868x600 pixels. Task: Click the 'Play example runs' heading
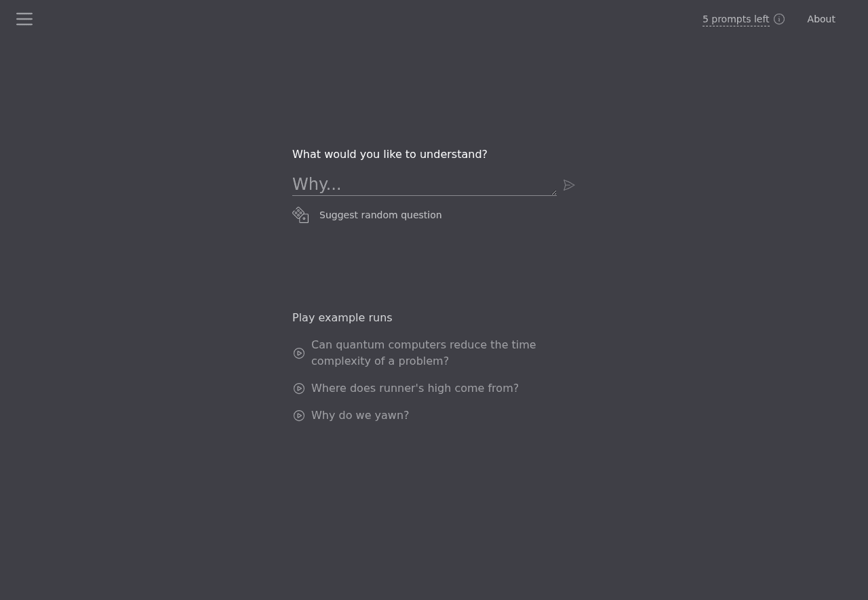[342, 318]
